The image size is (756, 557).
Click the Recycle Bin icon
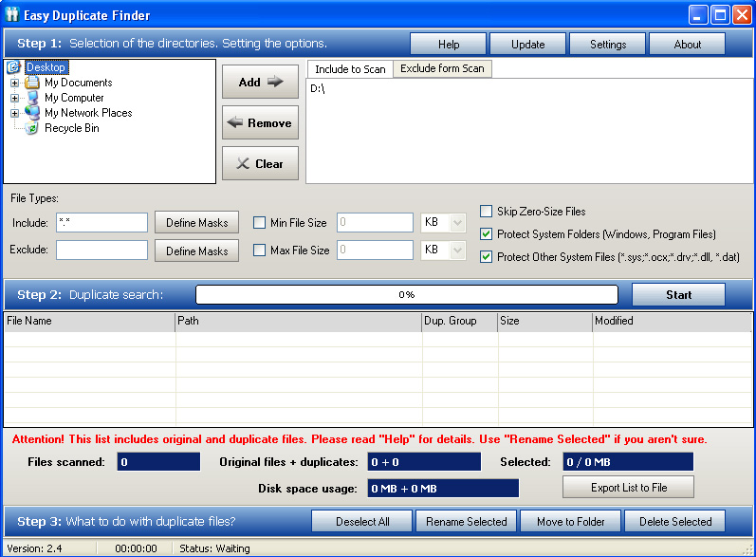click(x=32, y=128)
